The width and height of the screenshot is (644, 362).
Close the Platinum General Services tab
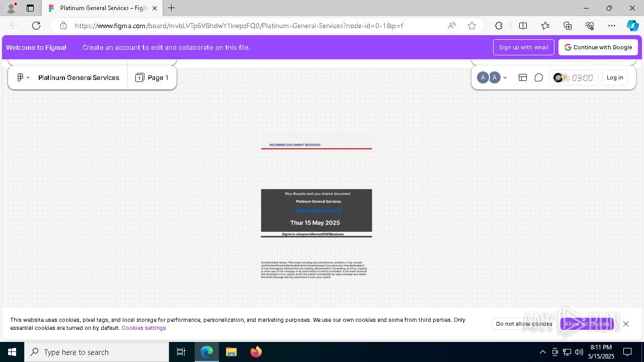(154, 8)
